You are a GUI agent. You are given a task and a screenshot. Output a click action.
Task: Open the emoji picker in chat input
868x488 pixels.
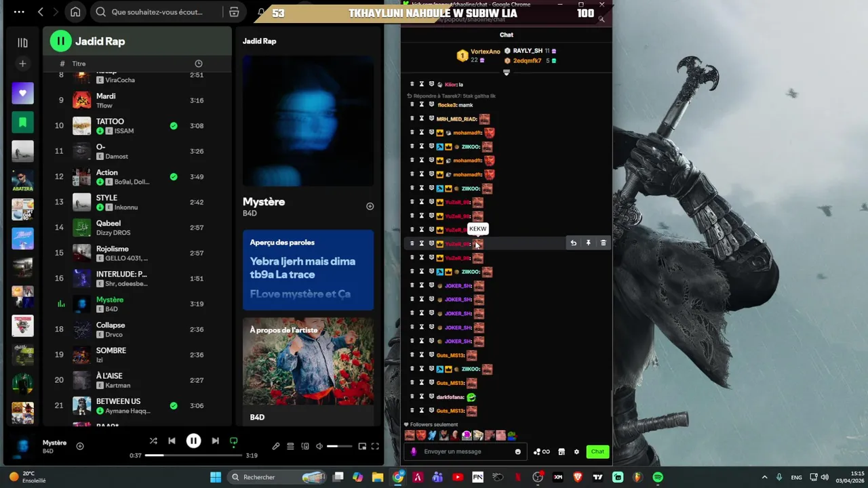(517, 452)
